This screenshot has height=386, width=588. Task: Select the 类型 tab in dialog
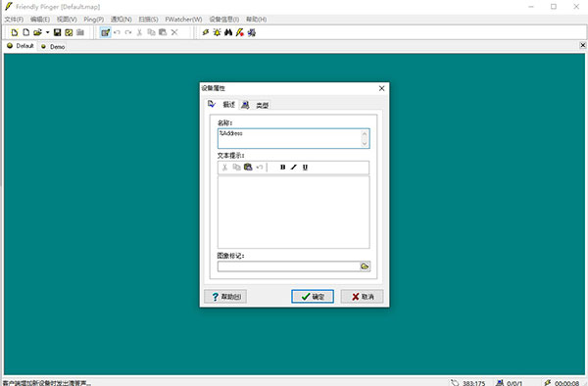[x=255, y=105]
